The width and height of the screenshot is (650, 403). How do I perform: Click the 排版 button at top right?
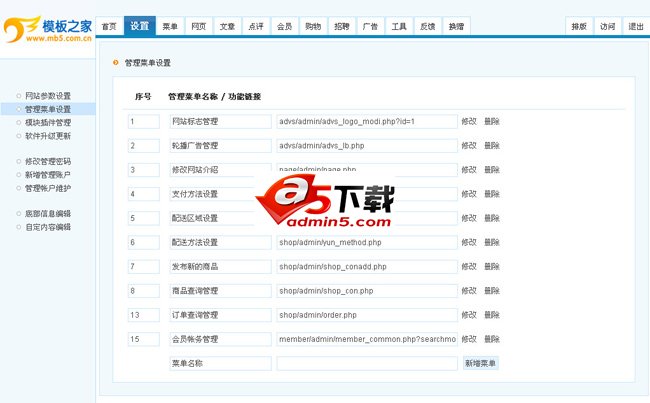coord(579,27)
